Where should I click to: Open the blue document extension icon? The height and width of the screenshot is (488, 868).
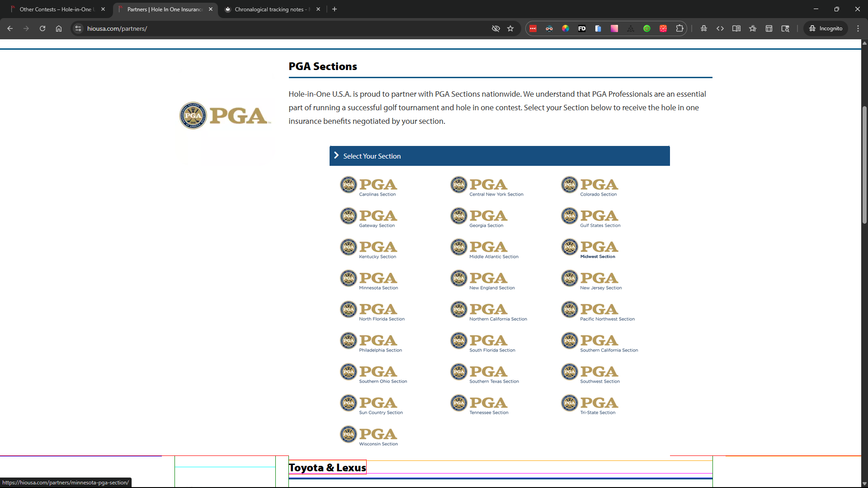[598, 28]
